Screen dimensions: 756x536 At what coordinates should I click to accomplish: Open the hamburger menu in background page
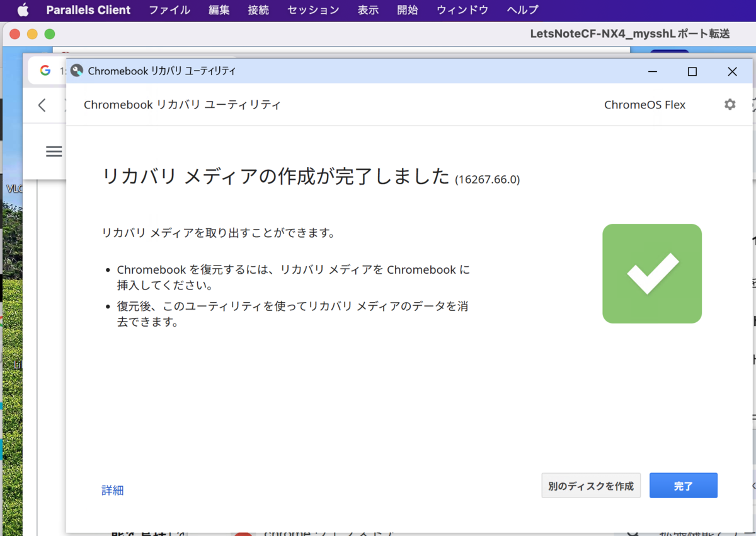[x=54, y=151]
